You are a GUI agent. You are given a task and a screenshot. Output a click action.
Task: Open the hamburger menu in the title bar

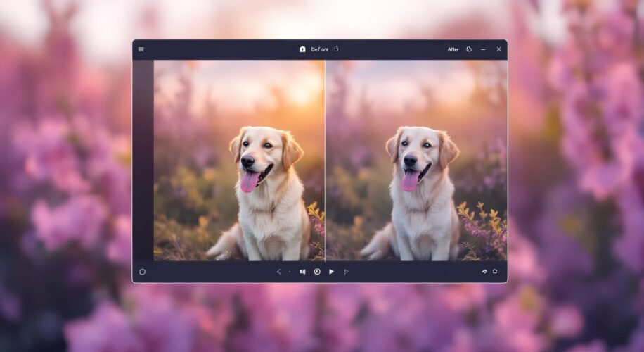(x=141, y=49)
